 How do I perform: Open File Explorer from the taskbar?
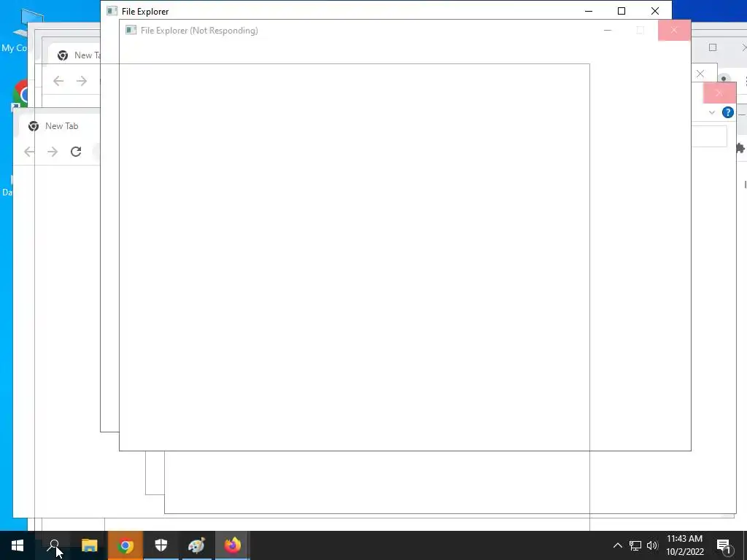[x=89, y=545]
